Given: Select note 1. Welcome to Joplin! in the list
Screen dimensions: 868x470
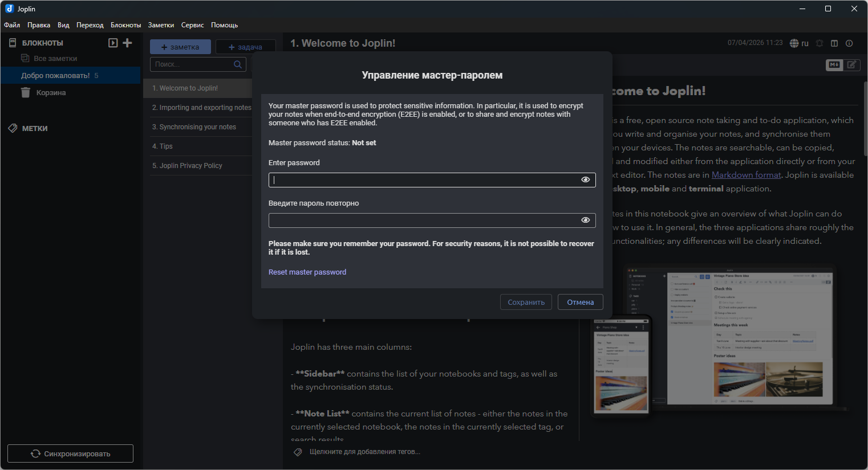Looking at the screenshot, I should coord(198,88).
